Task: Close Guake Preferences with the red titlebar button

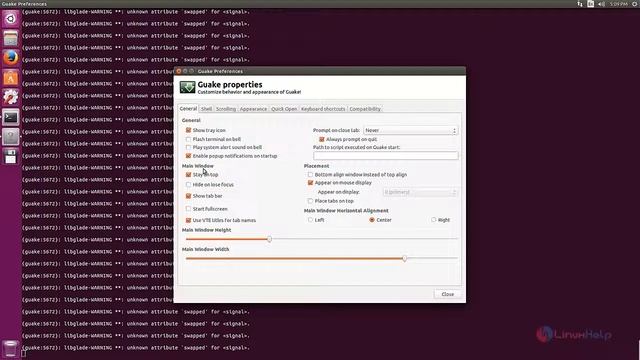Action: [x=179, y=71]
